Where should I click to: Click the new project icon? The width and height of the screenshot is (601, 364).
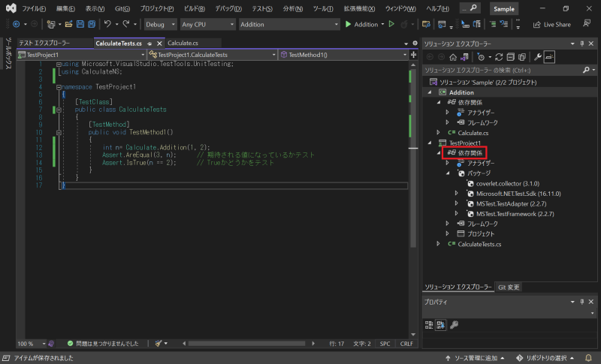(x=50, y=24)
